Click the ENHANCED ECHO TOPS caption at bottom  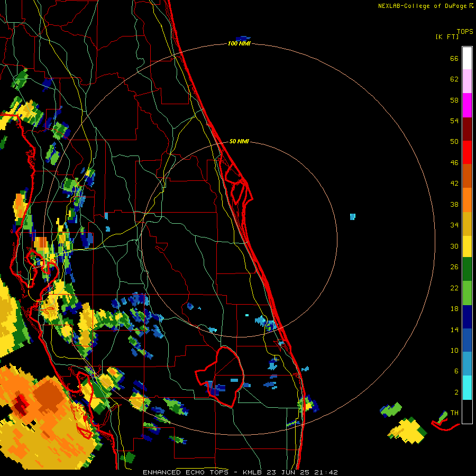click(x=240, y=472)
